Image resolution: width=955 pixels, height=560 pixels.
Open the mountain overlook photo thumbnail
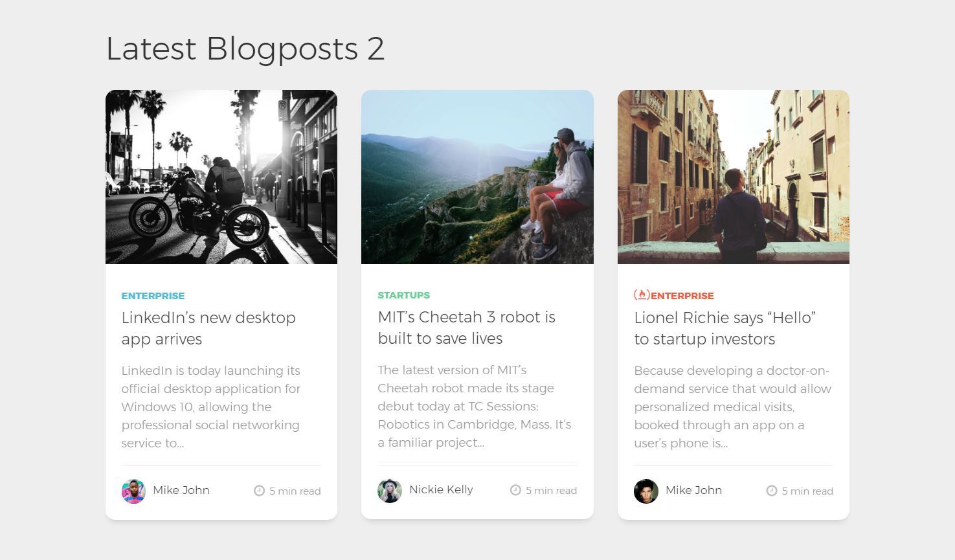(477, 177)
